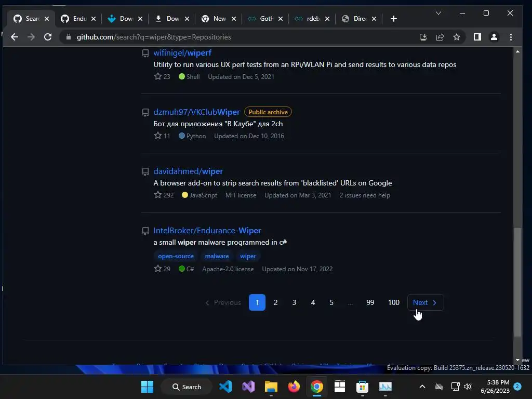Show hidden system tray icons
The height and width of the screenshot is (399, 532).
click(x=422, y=387)
